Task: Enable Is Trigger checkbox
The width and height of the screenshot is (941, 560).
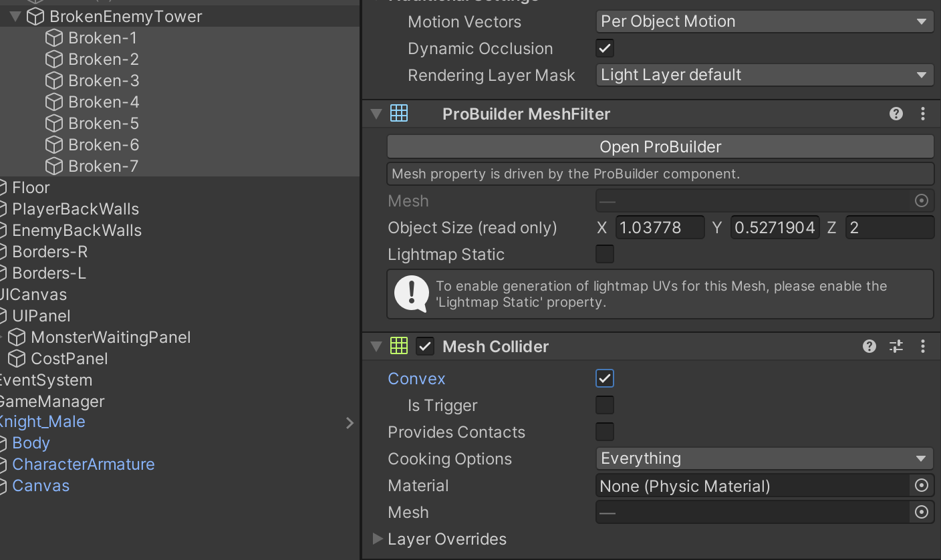Action: tap(605, 405)
